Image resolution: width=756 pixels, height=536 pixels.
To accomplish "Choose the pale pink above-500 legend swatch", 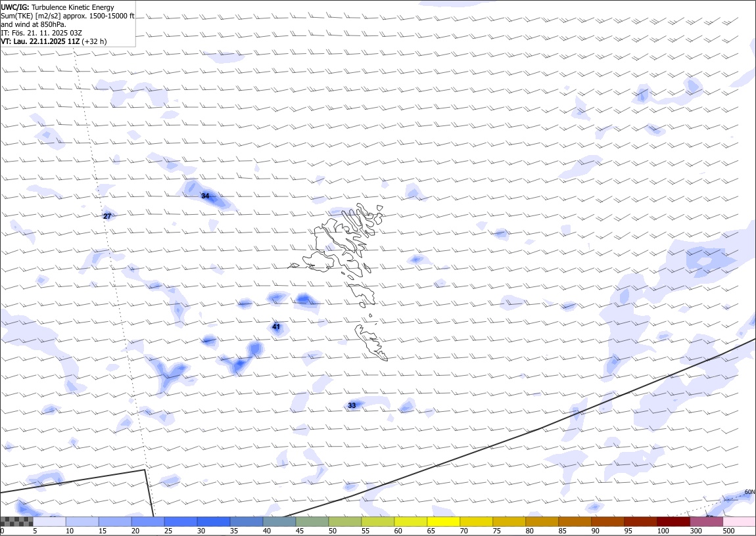I will (x=739, y=522).
